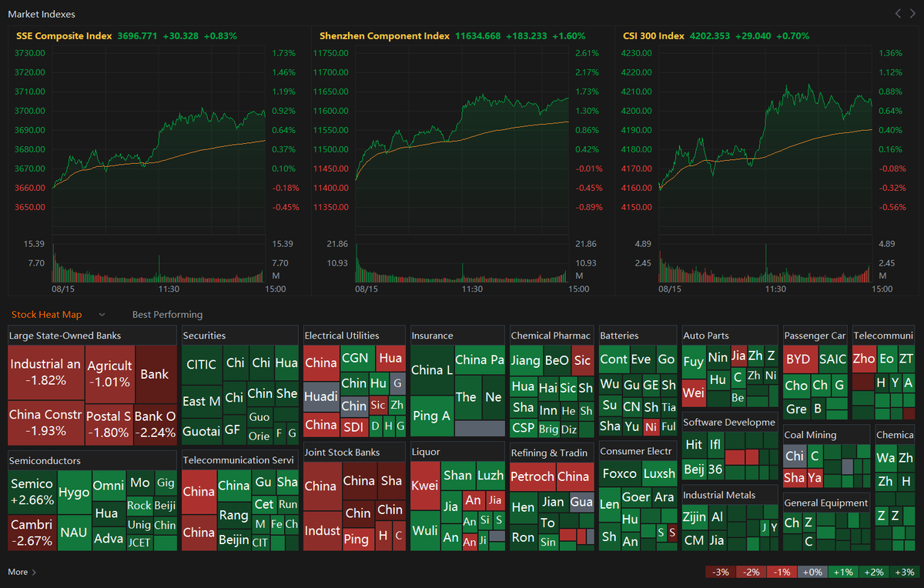Open the Shenzhen Component Index title
The width and height of the screenshot is (924, 588).
click(384, 36)
